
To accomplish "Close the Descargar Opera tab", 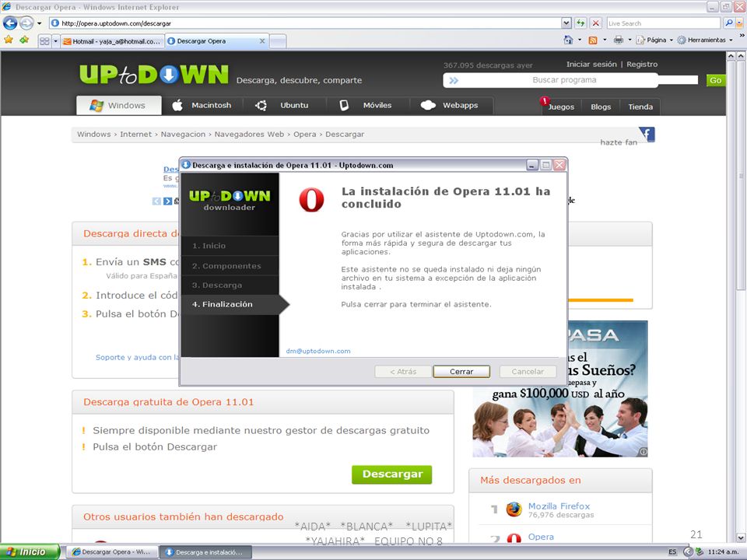I will [262, 41].
